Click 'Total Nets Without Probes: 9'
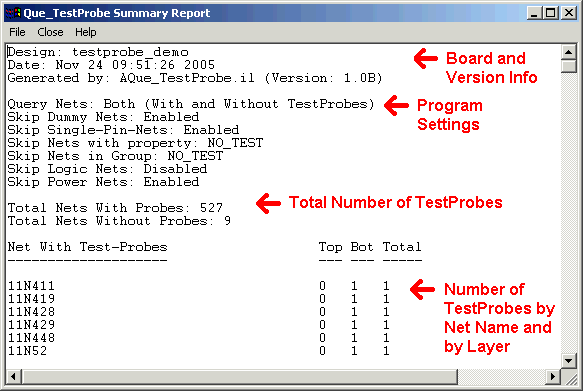This screenshot has height=391, width=583. (119, 221)
